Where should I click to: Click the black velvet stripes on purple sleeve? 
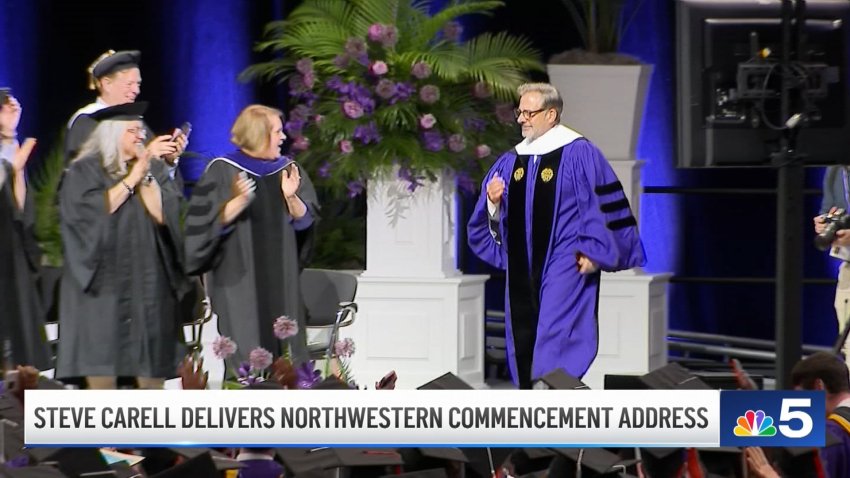click(x=614, y=205)
